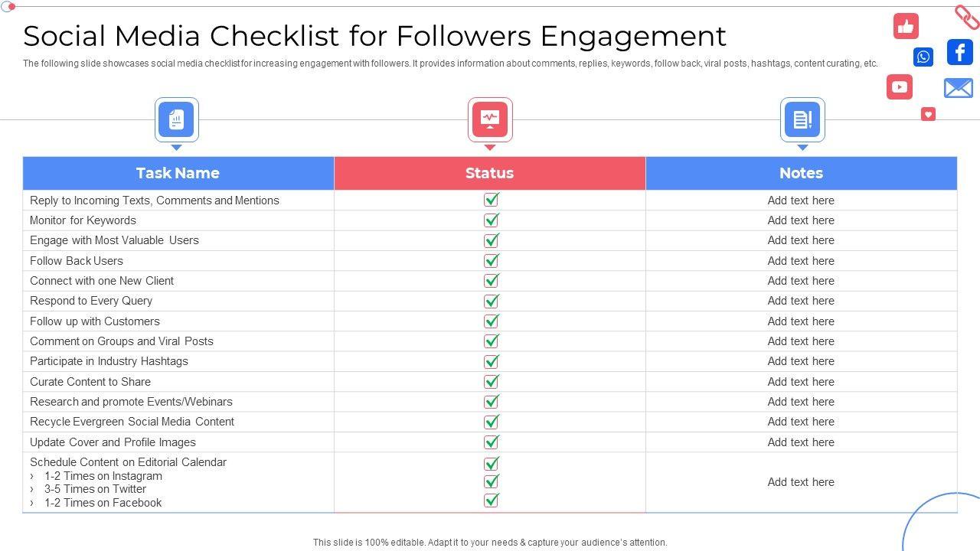Select the Notes column header
Screen dimensions: 980x551
tap(801, 173)
